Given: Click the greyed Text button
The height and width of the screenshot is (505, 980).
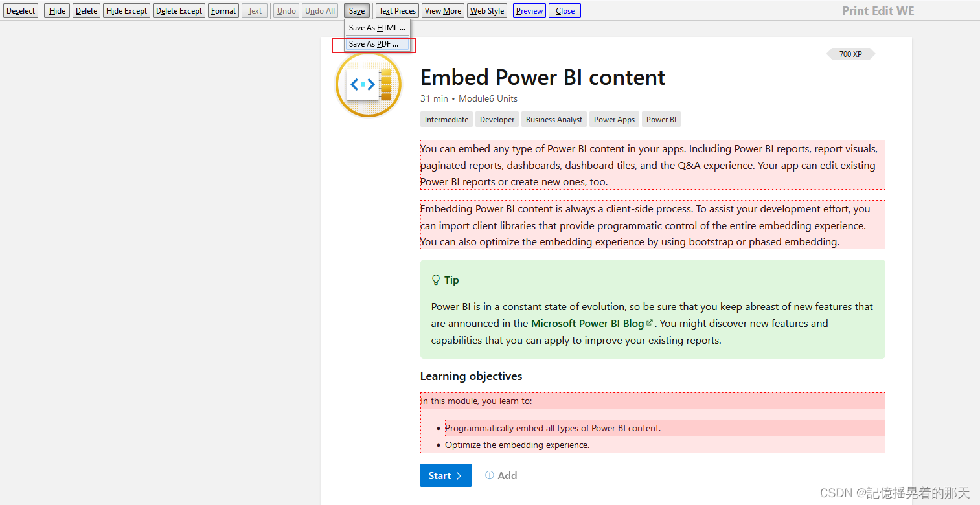Looking at the screenshot, I should 255,11.
